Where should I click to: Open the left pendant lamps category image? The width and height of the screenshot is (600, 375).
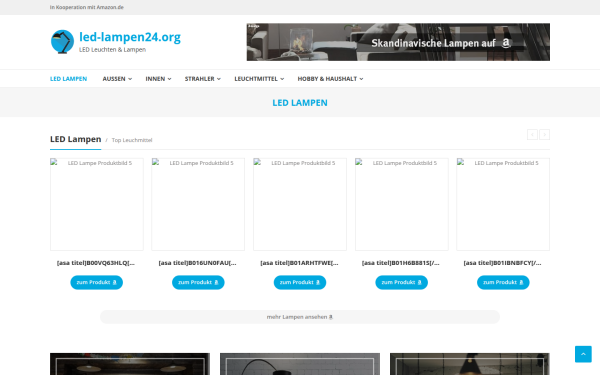tap(130, 364)
